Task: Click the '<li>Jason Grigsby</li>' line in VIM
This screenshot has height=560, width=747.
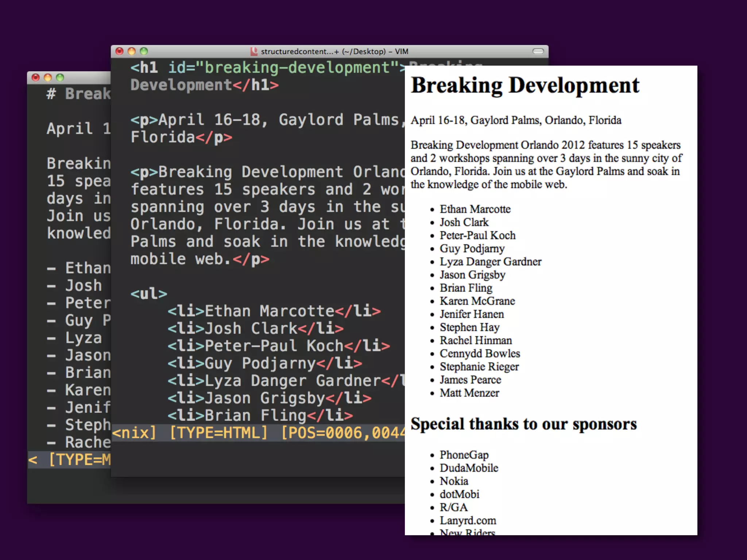Action: [270, 398]
